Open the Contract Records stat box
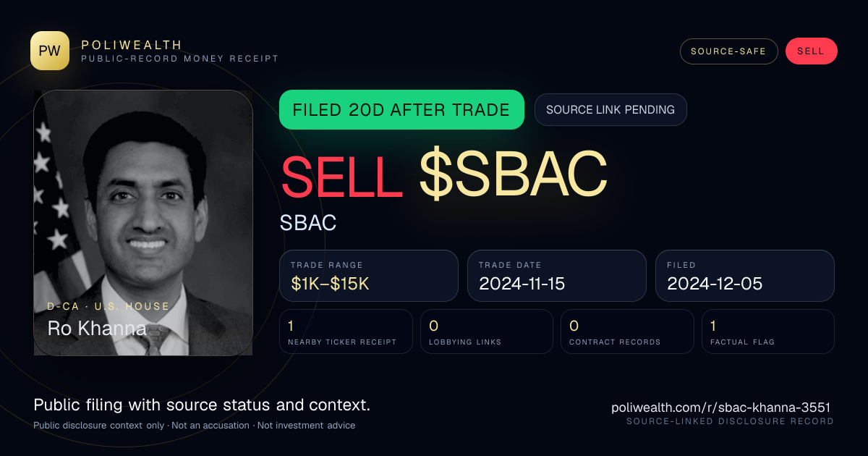 pyautogui.click(x=627, y=332)
